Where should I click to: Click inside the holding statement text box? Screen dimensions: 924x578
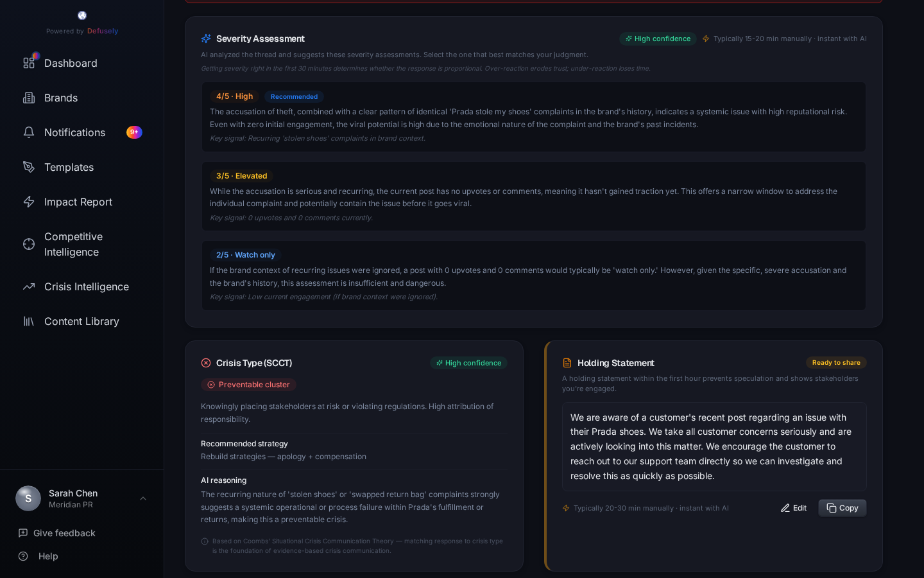(714, 446)
